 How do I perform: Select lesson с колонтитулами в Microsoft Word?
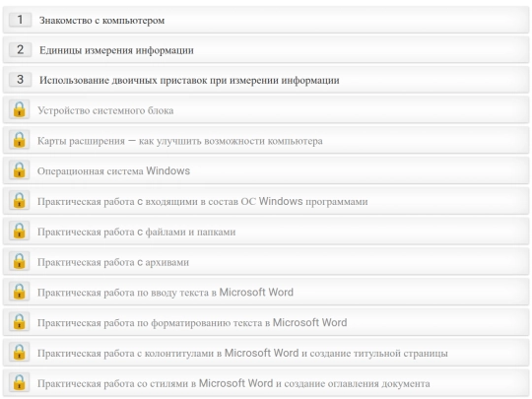[266, 352]
